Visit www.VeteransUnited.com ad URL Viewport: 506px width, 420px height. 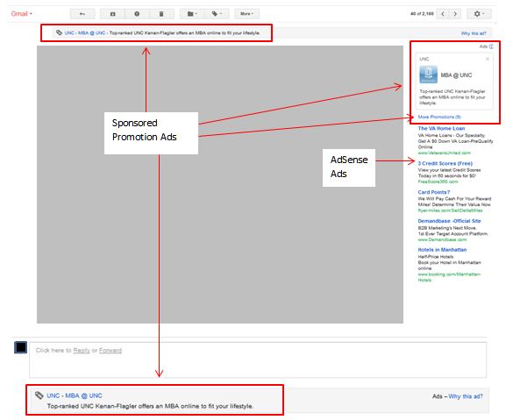point(444,153)
